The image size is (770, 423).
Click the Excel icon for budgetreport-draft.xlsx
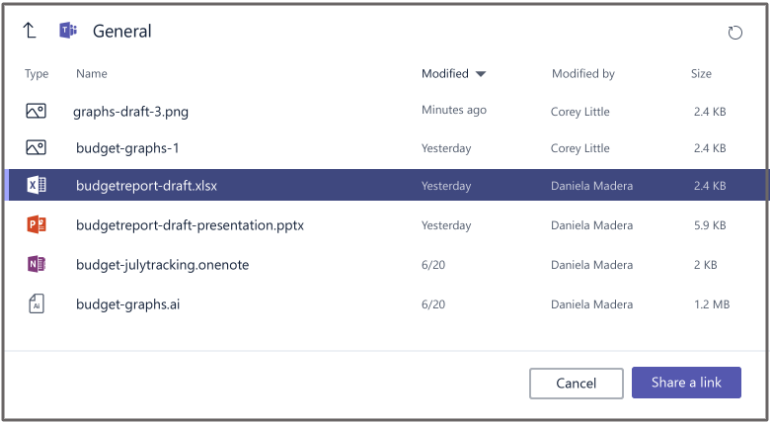point(37,185)
